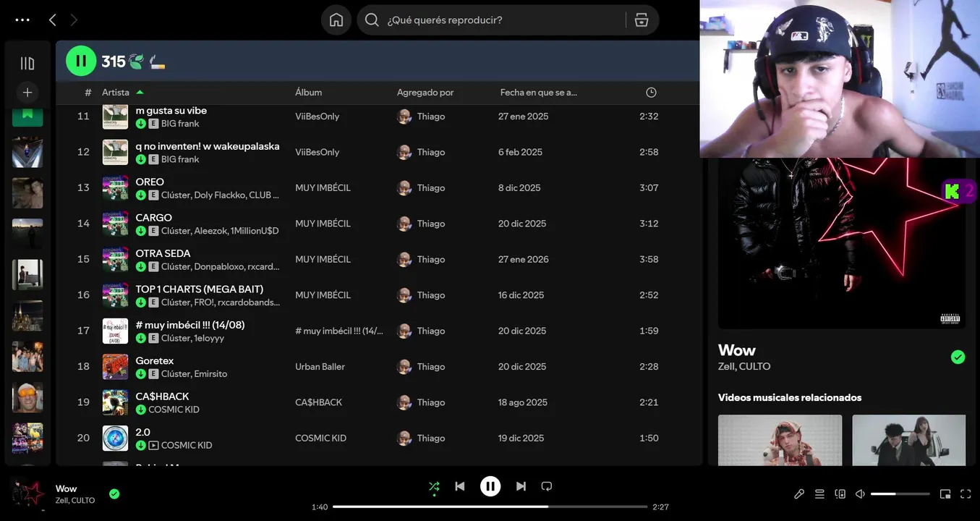Click the now-playing album thumbnail in bottom bar
The image size is (980, 521).
coord(27,494)
